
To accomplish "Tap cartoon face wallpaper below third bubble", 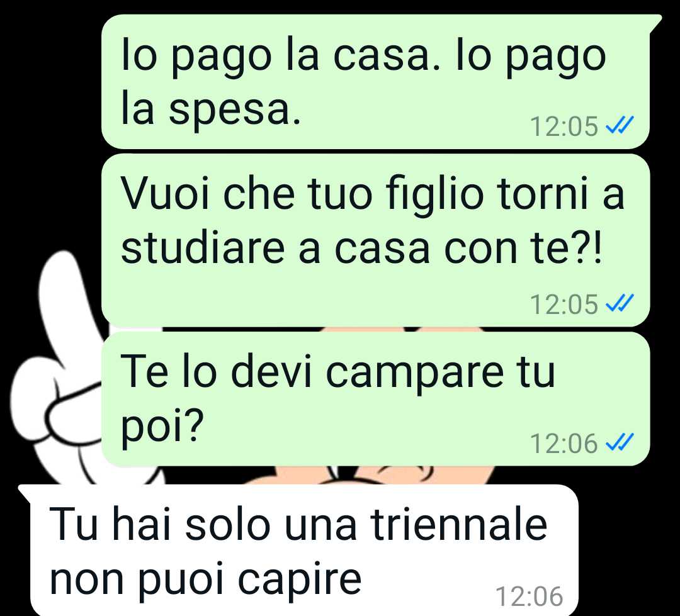I will (x=368, y=474).
